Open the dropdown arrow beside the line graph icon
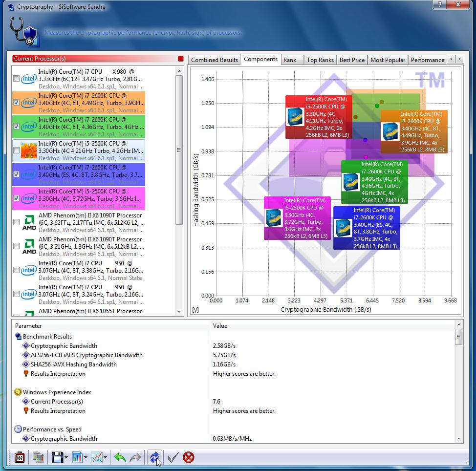This screenshot has width=476, height=471. (106, 458)
